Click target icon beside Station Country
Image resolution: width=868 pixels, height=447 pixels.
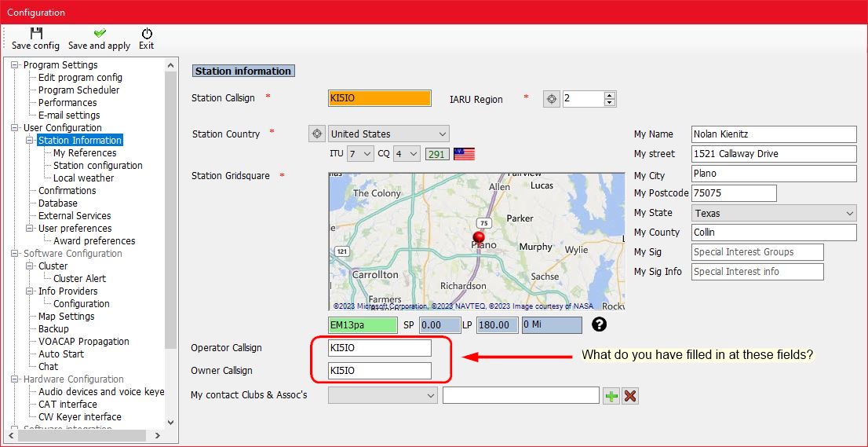[x=316, y=134]
